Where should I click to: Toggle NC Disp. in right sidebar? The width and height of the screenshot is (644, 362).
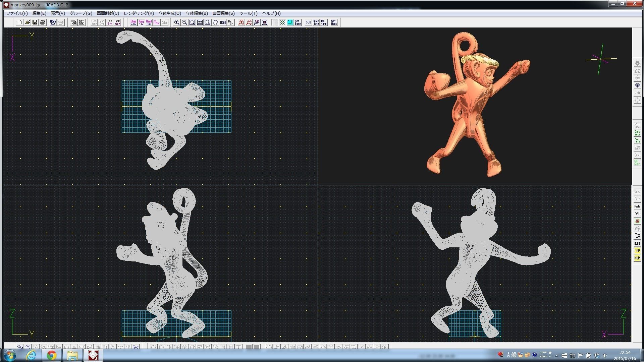coord(637,163)
